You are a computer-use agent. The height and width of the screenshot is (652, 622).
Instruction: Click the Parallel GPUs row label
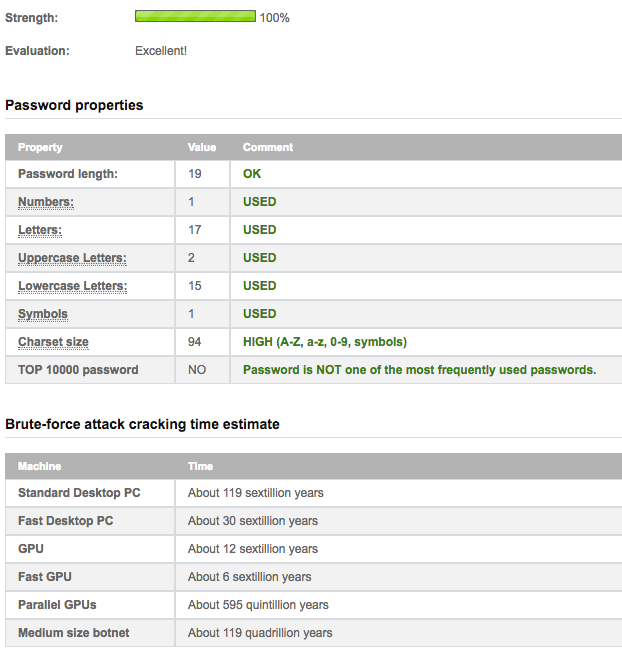point(57,605)
